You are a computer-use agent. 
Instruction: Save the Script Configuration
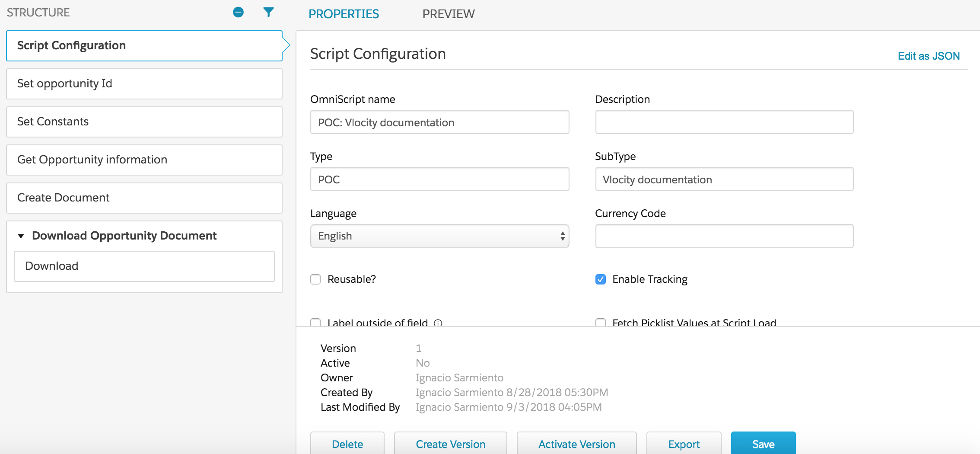tap(763, 444)
